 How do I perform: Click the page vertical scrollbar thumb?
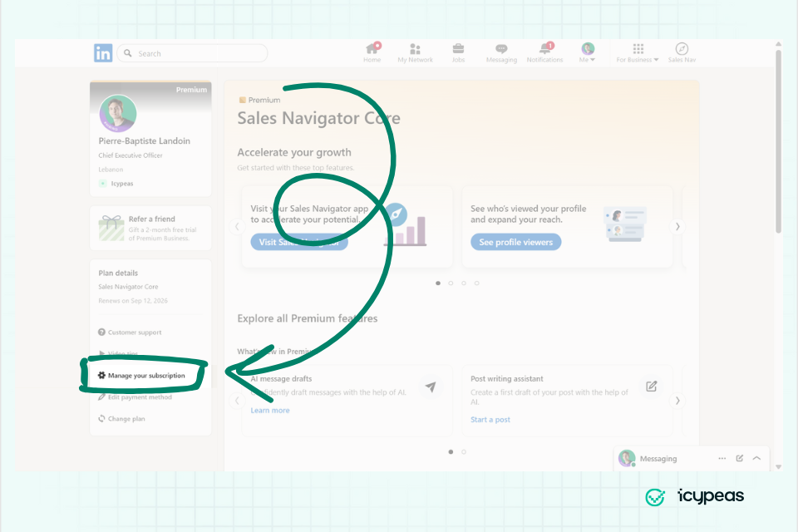[x=778, y=141]
